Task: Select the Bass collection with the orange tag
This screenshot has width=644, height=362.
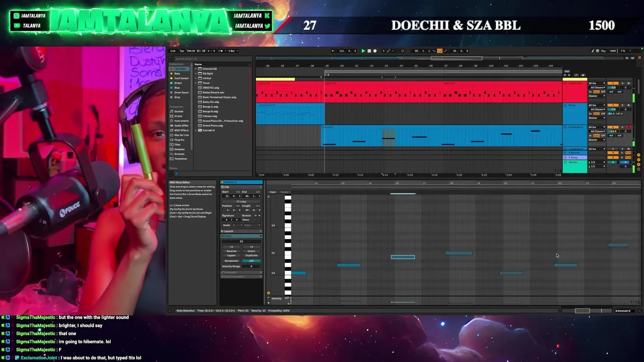Action: [180, 73]
